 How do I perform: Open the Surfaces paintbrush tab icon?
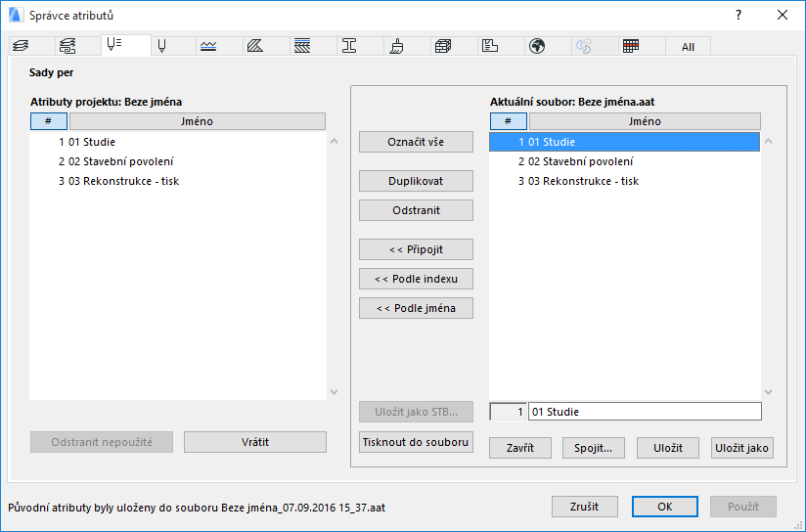[396, 46]
